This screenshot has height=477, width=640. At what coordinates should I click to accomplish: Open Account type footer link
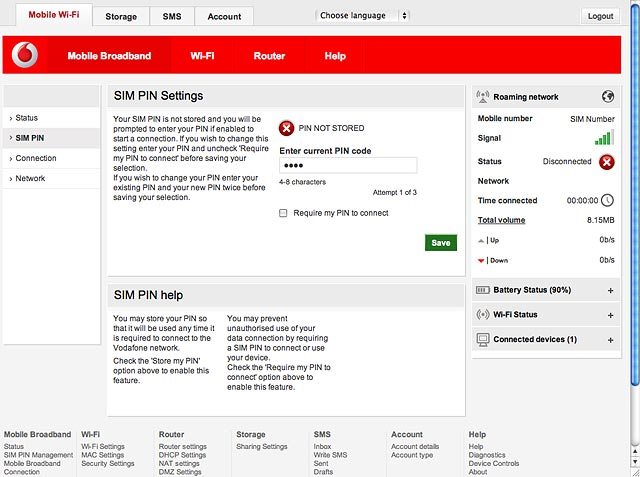(x=412, y=455)
